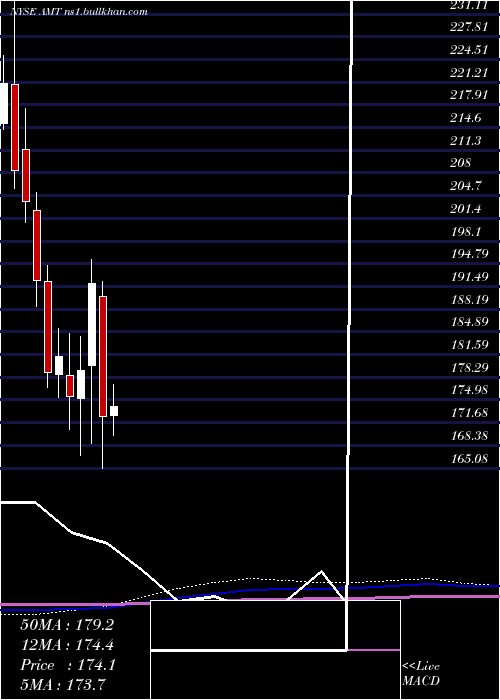Select the 184.89 price label

469,322
